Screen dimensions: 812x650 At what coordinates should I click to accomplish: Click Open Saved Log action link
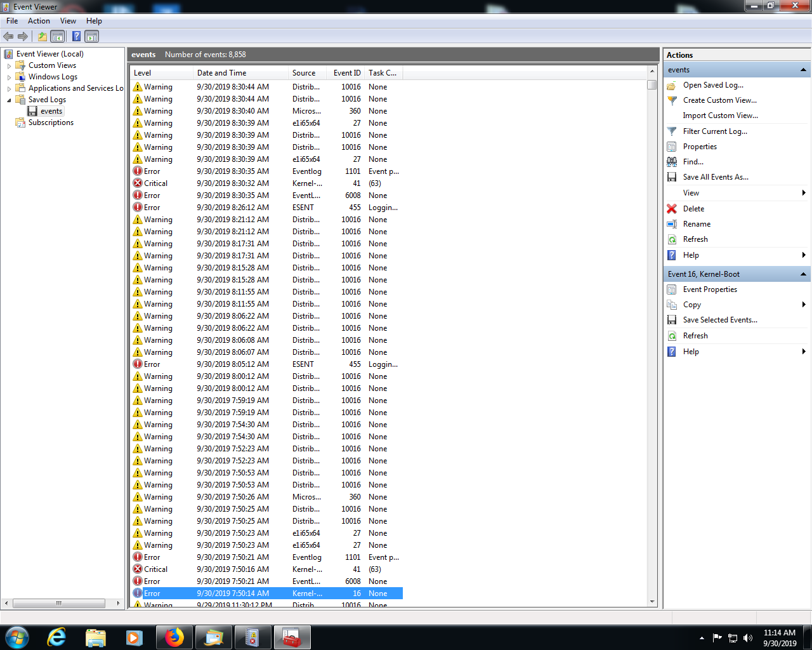point(713,85)
